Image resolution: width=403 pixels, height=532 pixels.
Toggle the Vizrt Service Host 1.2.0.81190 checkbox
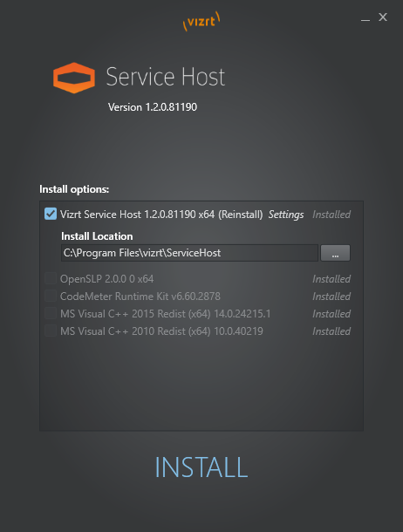pyautogui.click(x=51, y=214)
